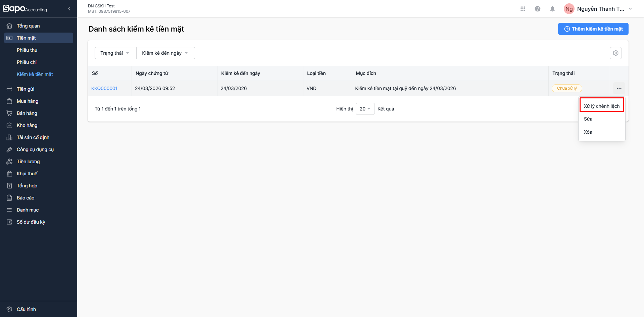Open table column settings gear
Image resolution: width=644 pixels, height=317 pixels.
pyautogui.click(x=615, y=53)
